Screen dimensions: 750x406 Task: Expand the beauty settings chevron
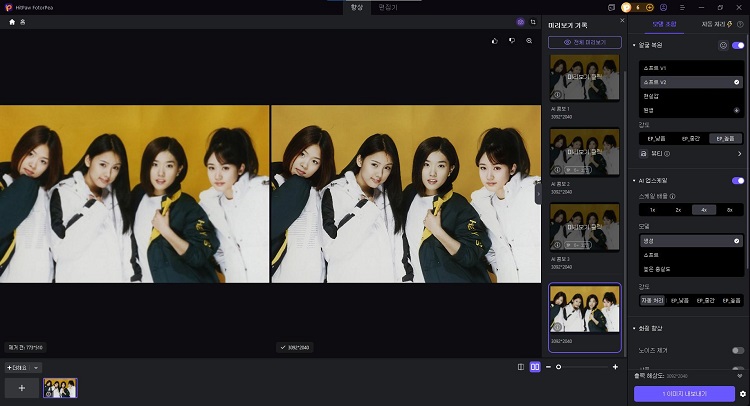(x=739, y=154)
